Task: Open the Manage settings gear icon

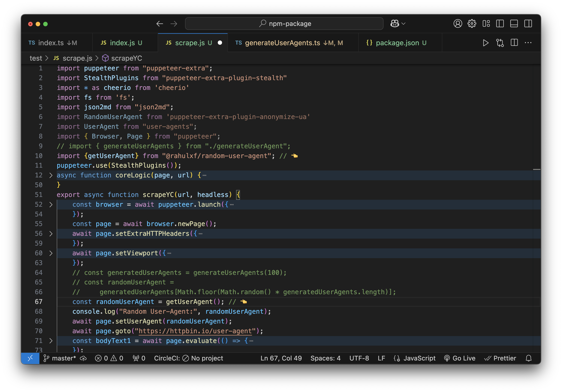Action: pyautogui.click(x=472, y=23)
